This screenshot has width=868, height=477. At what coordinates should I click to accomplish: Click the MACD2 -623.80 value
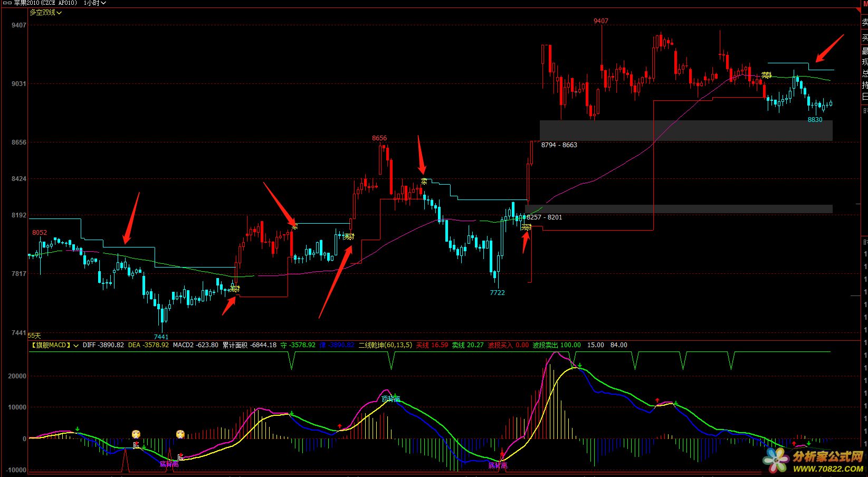point(196,345)
